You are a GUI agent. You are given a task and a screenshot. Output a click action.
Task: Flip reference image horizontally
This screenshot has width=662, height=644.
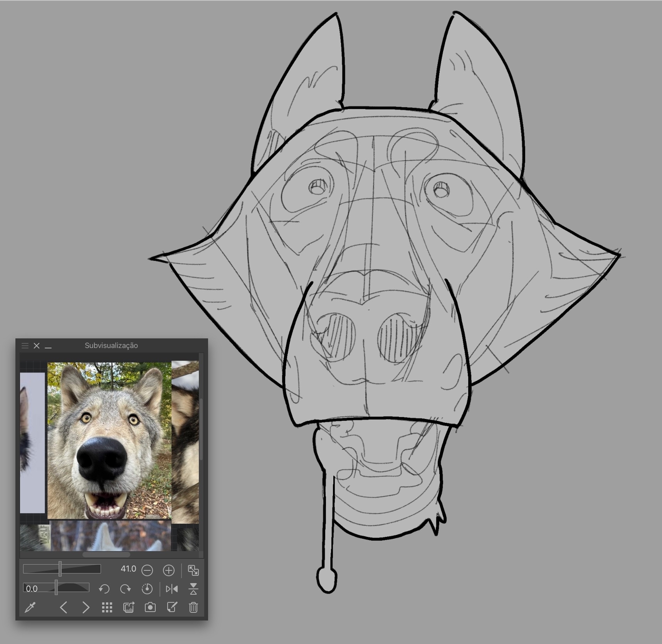[x=172, y=589]
